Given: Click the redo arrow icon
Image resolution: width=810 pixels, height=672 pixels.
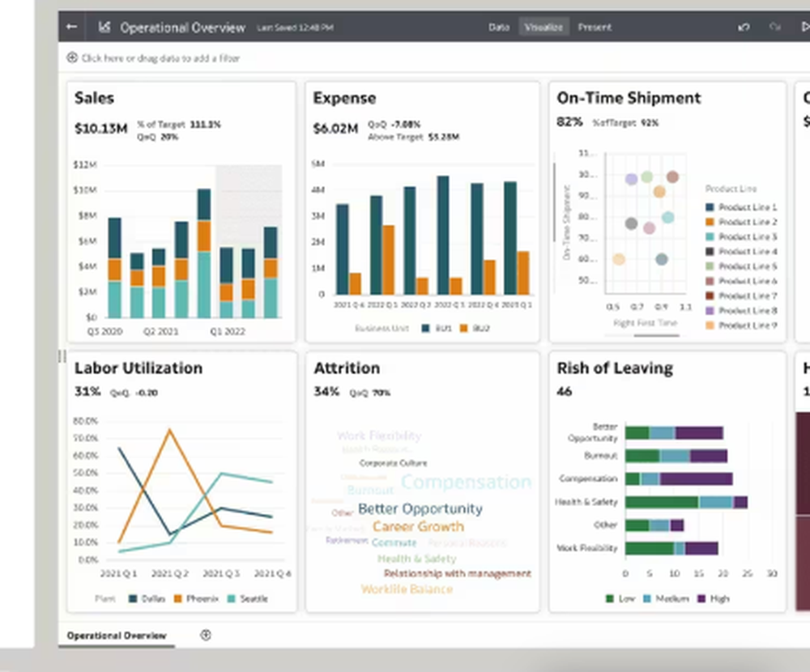Looking at the screenshot, I should [774, 27].
